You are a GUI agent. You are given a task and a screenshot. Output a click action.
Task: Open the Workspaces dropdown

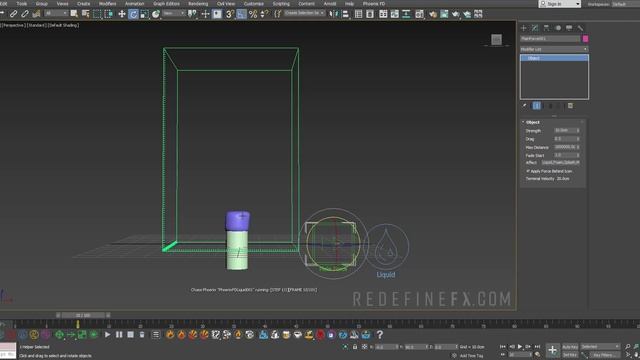[x=625, y=4]
